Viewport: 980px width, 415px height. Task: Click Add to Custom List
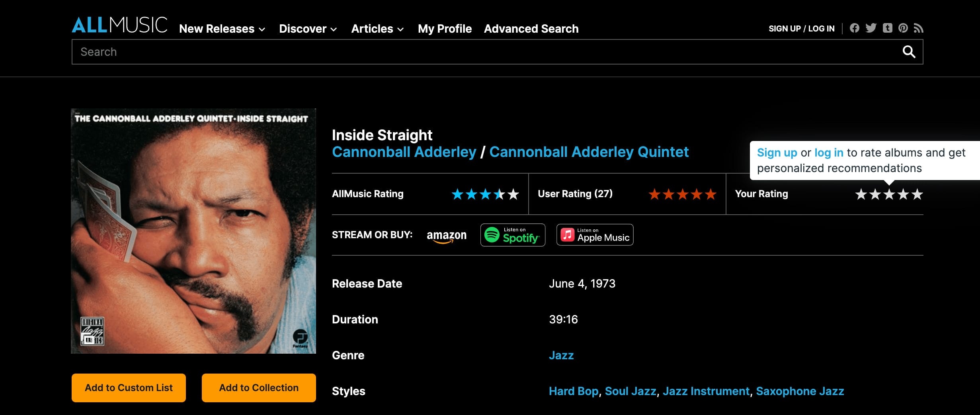click(128, 388)
